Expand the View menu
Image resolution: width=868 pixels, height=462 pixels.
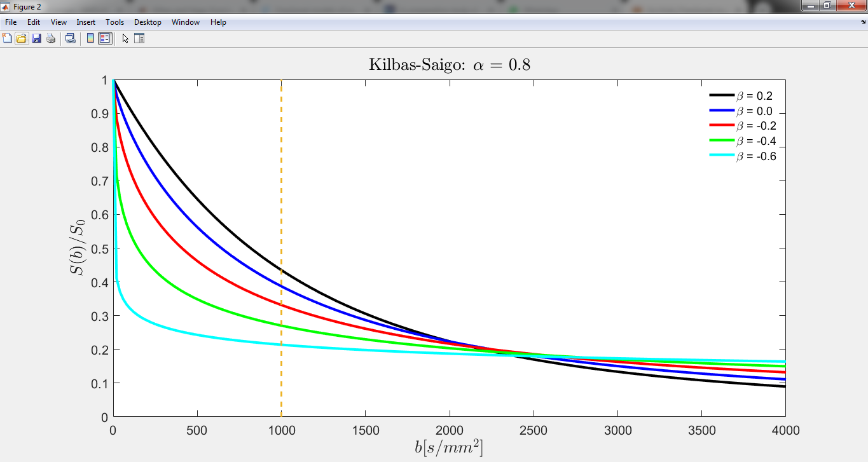(59, 22)
